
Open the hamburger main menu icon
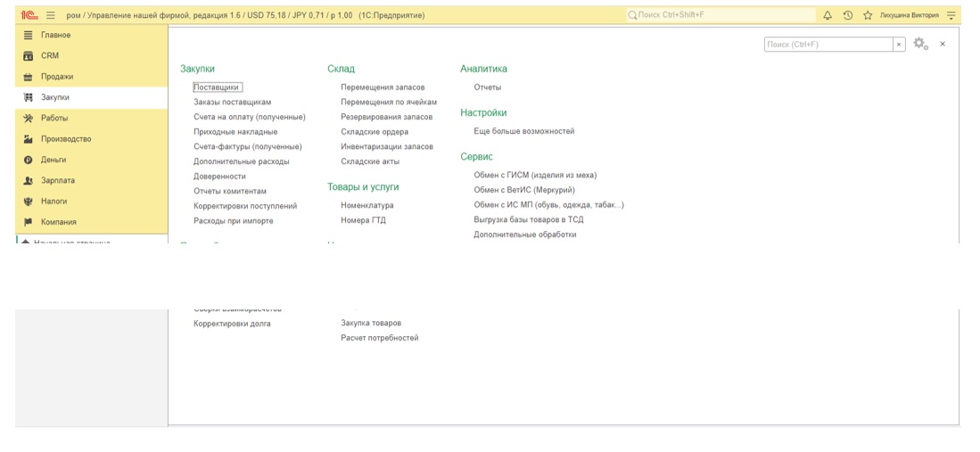pyautogui.click(x=51, y=15)
